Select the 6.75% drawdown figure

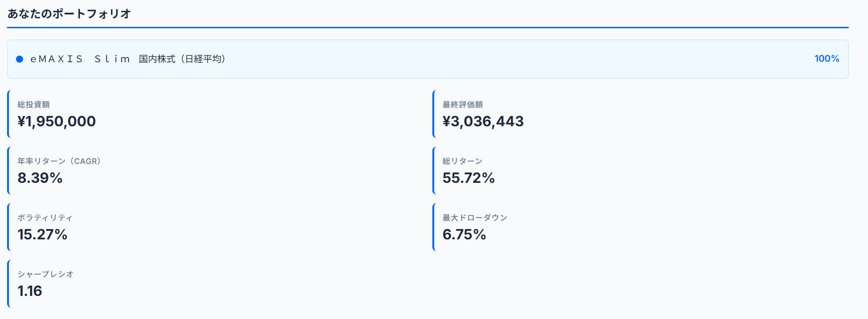tap(464, 235)
